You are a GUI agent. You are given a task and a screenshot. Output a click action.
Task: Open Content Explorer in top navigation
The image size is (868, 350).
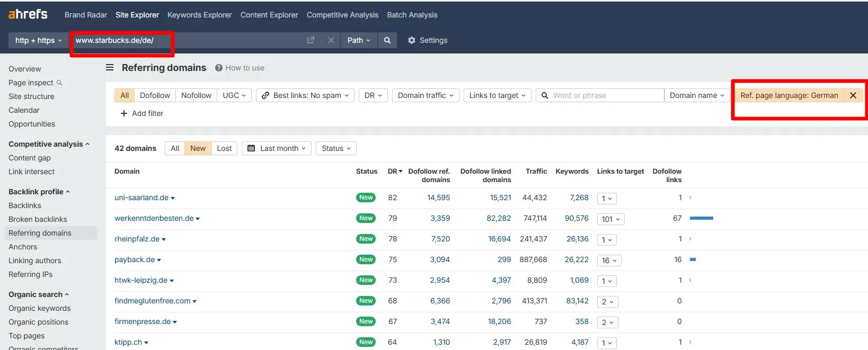tap(269, 15)
